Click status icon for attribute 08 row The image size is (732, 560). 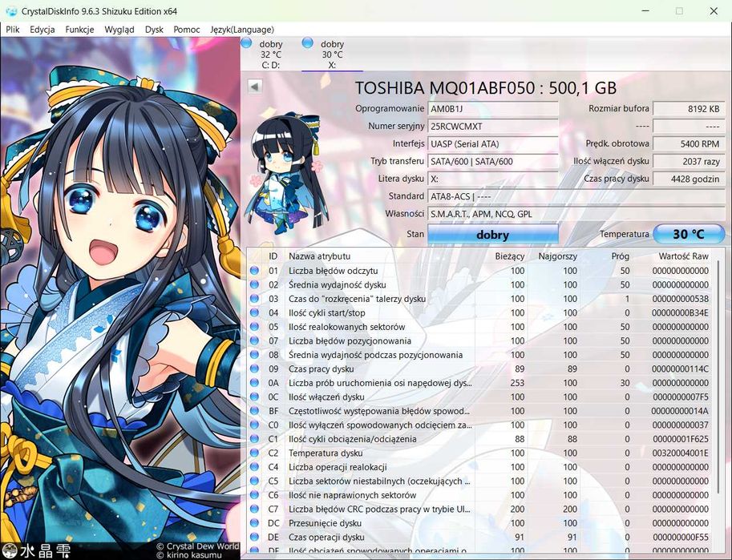click(254, 354)
